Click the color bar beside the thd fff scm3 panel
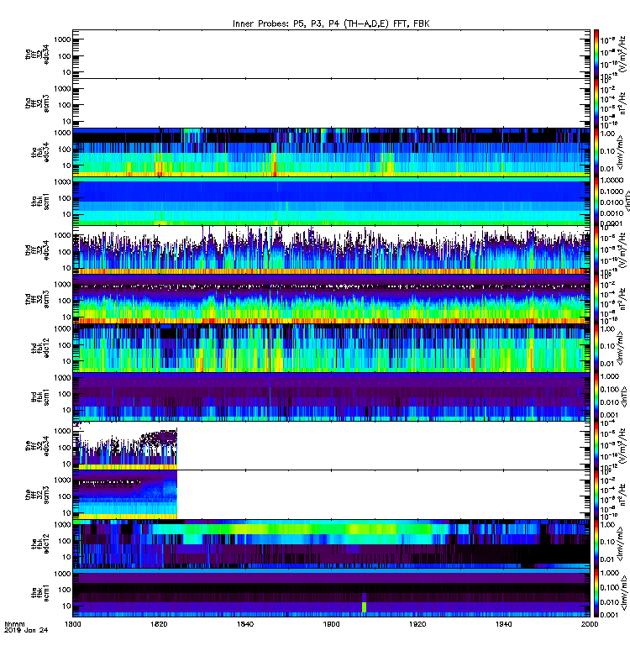 point(596,299)
